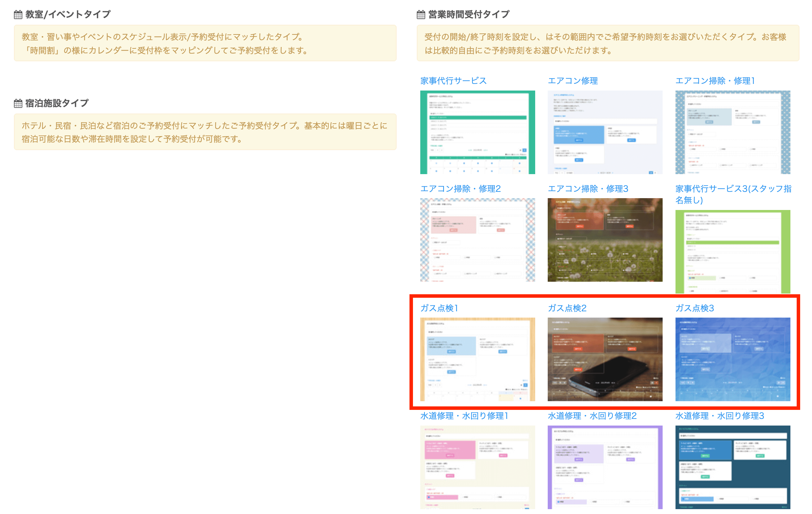Select the polka-dot エアコン掃除・修理1 thumbnail
Screen dimensions: 812x514
point(733,132)
